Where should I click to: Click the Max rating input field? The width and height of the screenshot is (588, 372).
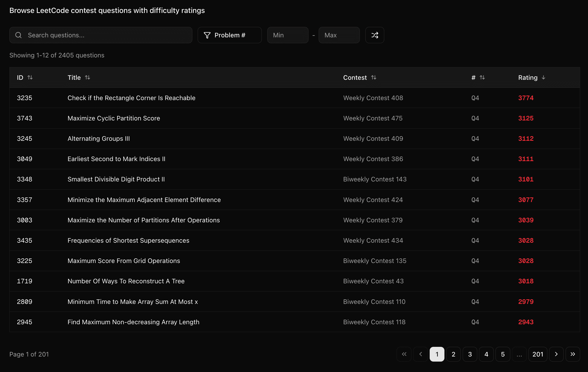pos(339,35)
